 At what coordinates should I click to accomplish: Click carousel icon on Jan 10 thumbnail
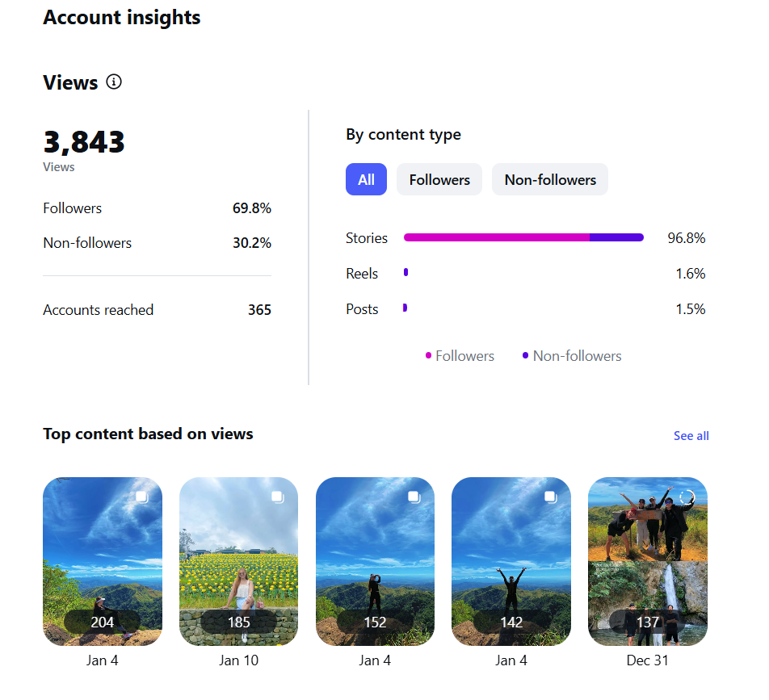[278, 497]
